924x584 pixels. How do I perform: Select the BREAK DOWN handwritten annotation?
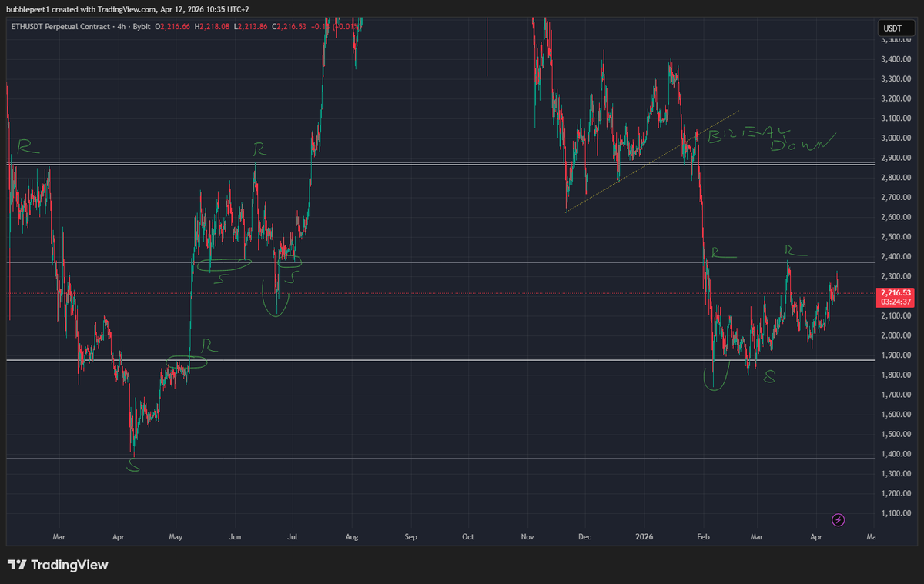pos(770,138)
